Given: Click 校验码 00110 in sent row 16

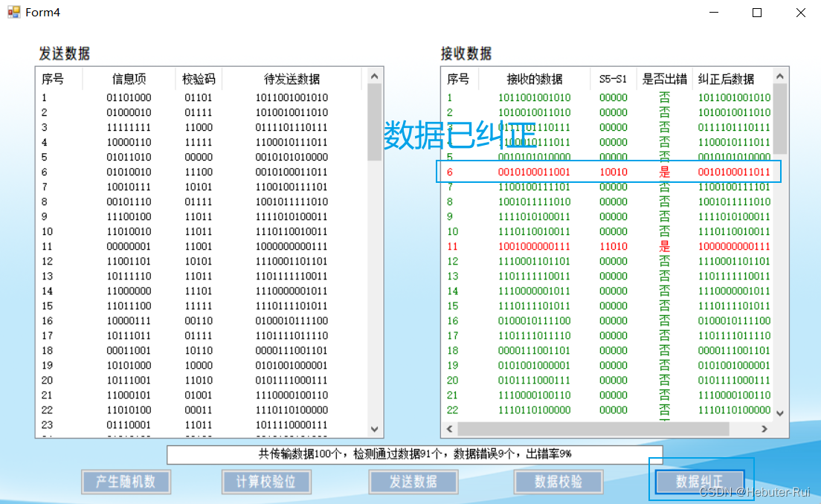Looking at the screenshot, I should (199, 321).
